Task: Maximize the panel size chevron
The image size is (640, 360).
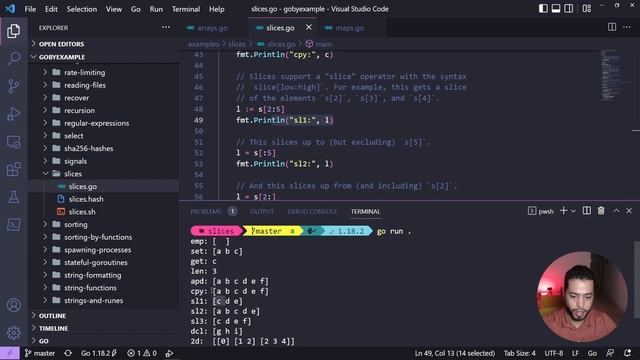Action: 616,211
